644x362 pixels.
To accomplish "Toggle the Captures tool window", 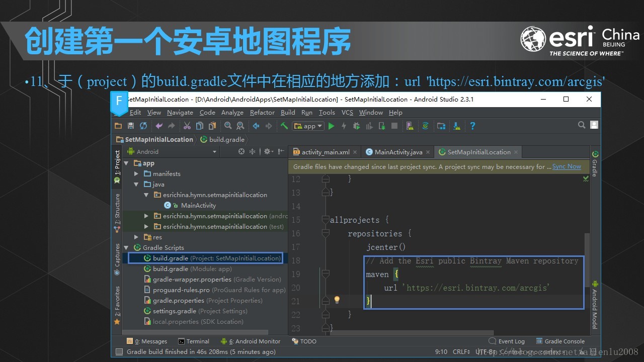I will pyautogui.click(x=117, y=259).
